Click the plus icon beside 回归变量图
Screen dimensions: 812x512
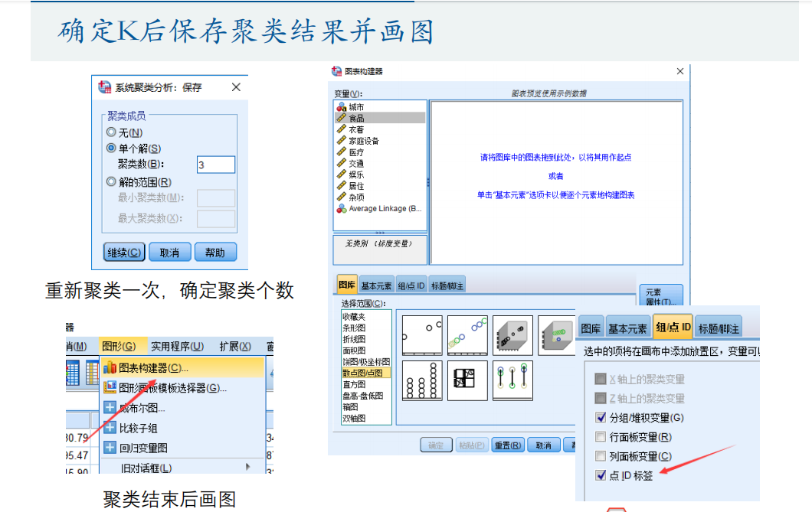point(110,448)
